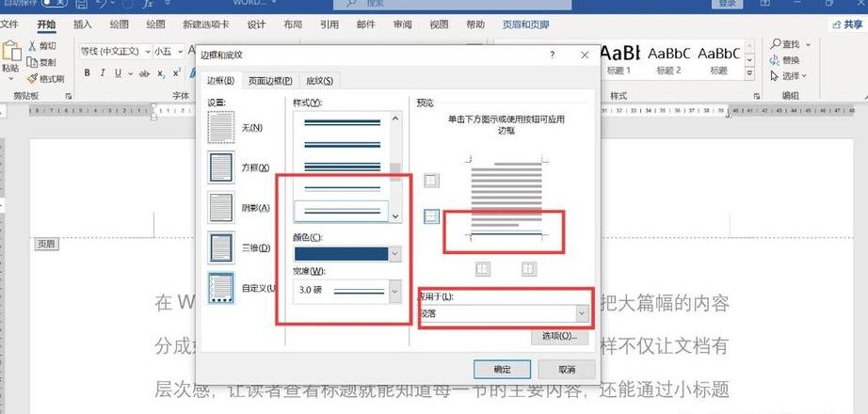Click the fx formula icon in quick access toolbar
The width and height of the screenshot is (868, 414).
point(147,4)
